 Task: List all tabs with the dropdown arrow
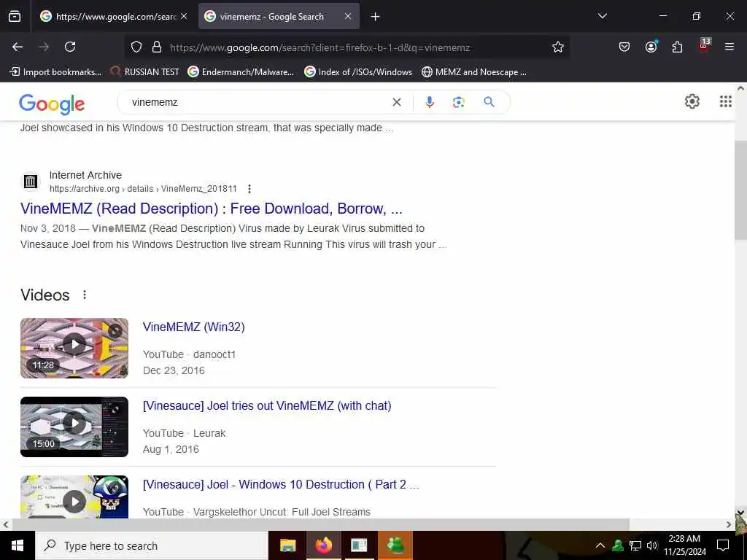(x=602, y=16)
